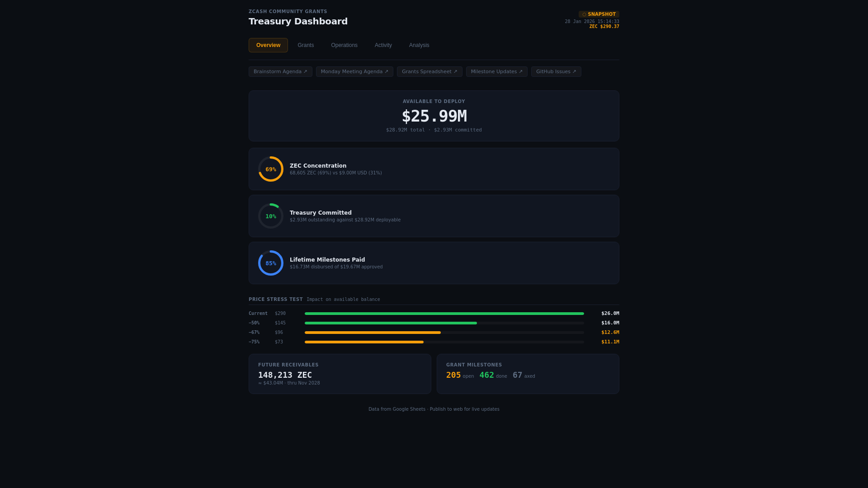
Task: Click the $25.99M available amount
Action: pyautogui.click(x=434, y=116)
